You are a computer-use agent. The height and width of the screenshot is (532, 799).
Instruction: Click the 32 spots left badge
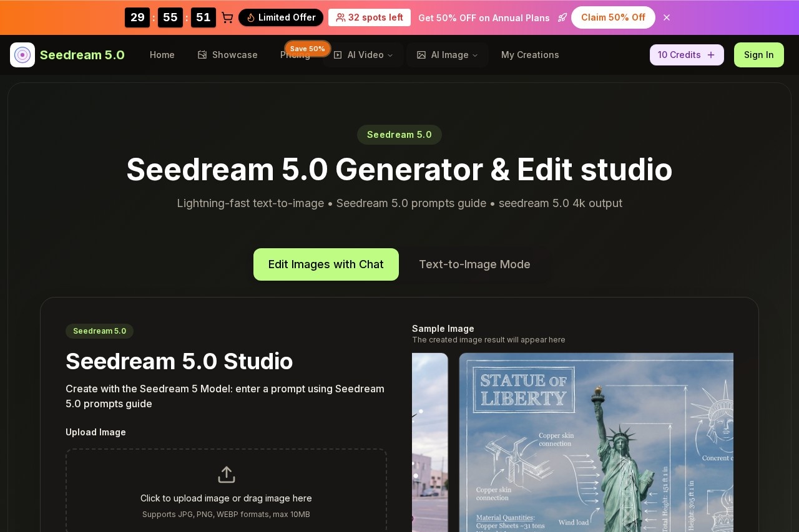pyautogui.click(x=370, y=17)
